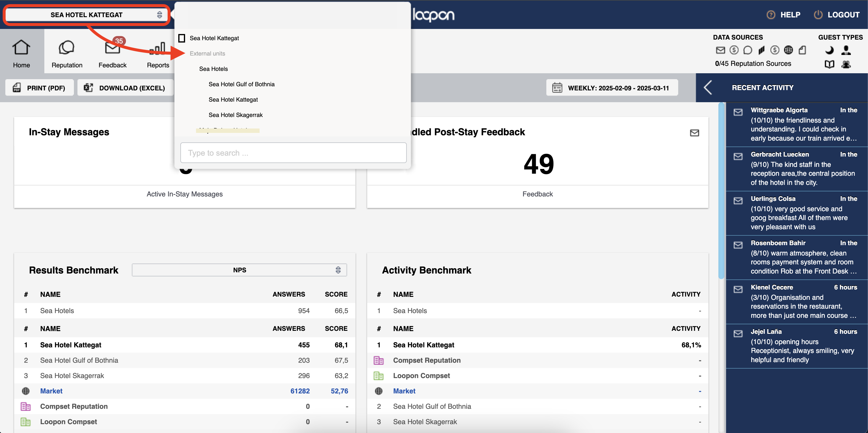Click the Type to search field
868x433 pixels.
(x=293, y=152)
